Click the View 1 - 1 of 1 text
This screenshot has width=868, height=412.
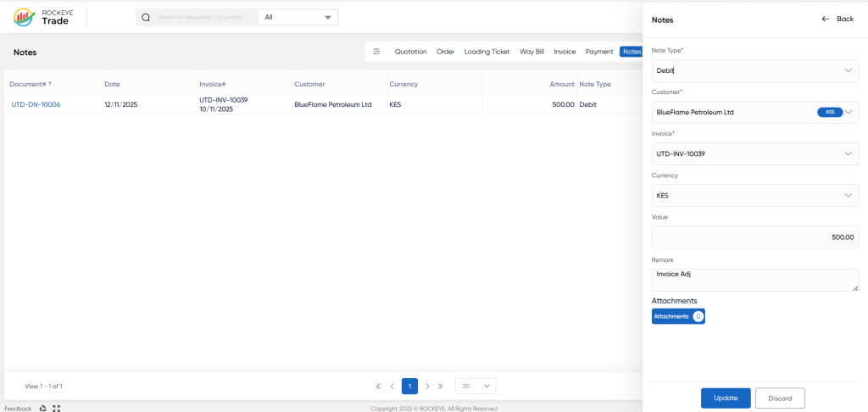coord(44,386)
